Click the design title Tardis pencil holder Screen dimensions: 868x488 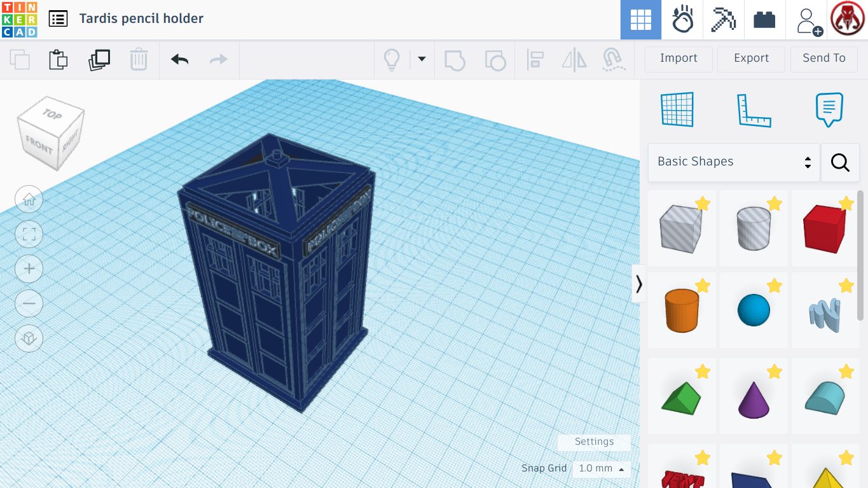(141, 18)
